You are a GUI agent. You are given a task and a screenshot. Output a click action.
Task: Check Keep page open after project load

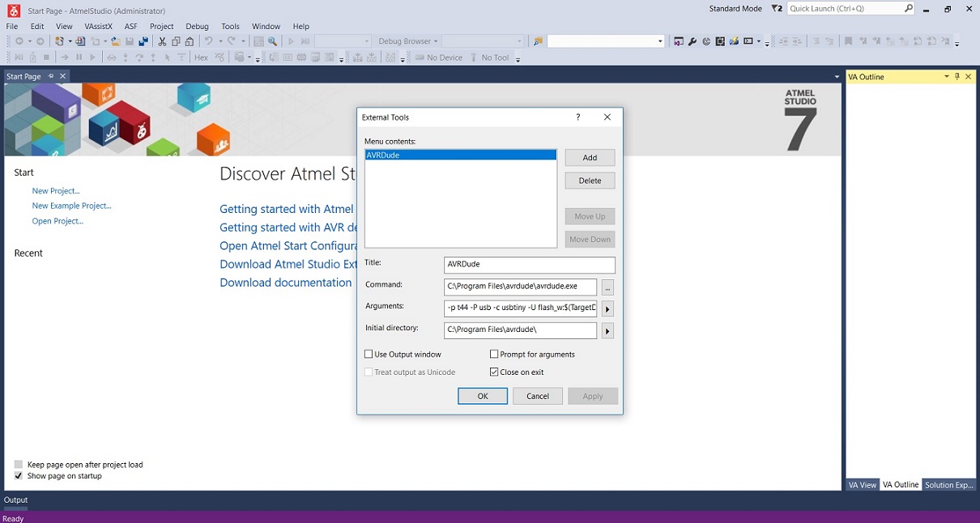19,465
